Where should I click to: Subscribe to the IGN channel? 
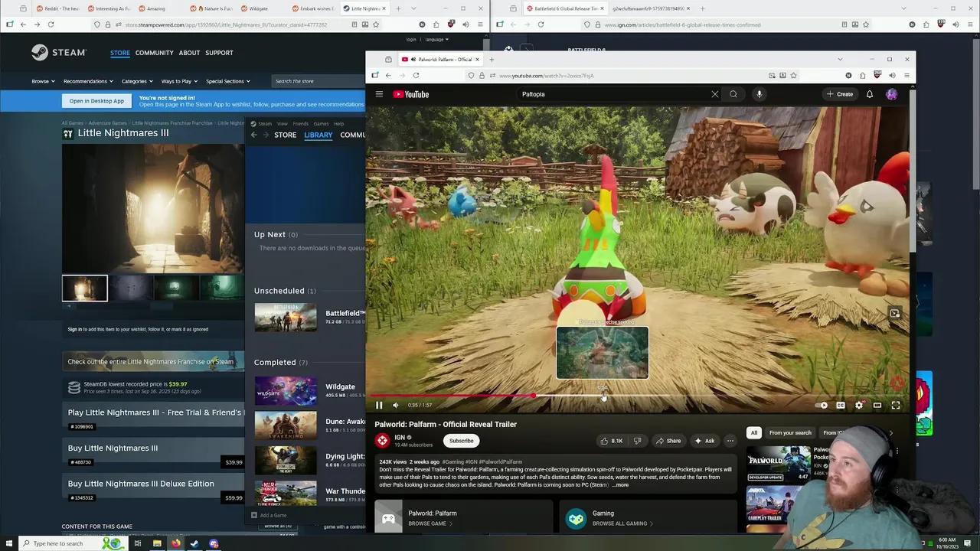click(x=461, y=441)
